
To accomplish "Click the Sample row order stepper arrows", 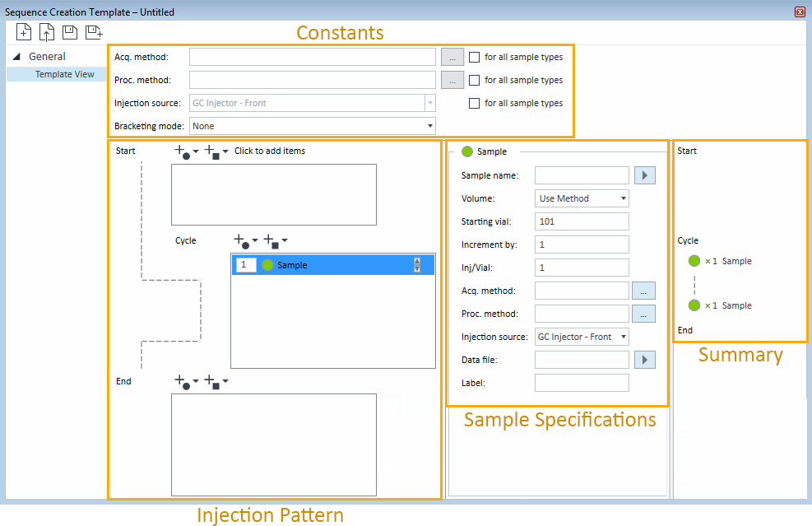I will coord(417,265).
